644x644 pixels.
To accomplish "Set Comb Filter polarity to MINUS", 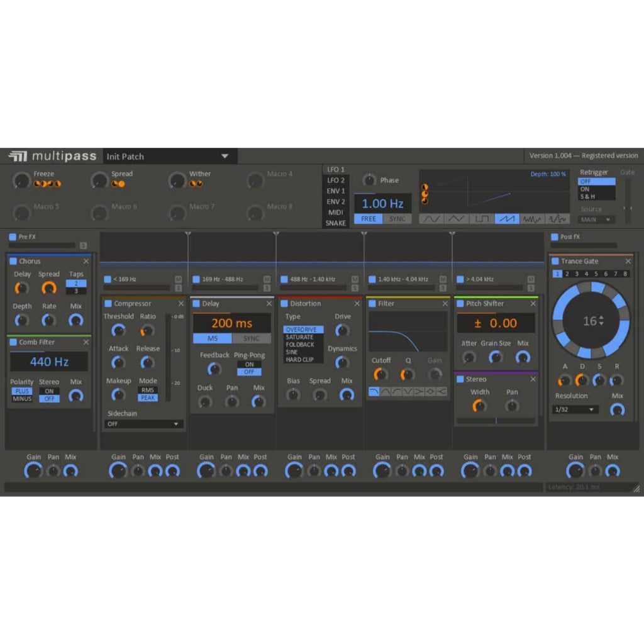I will 21,398.
